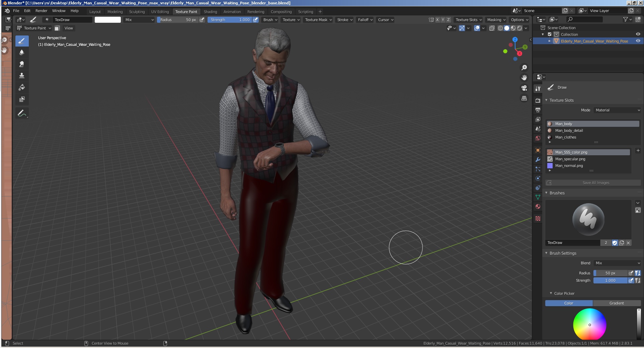Select the Smear tool in toolbar
Screen dimensions: 644x348
[x=22, y=64]
